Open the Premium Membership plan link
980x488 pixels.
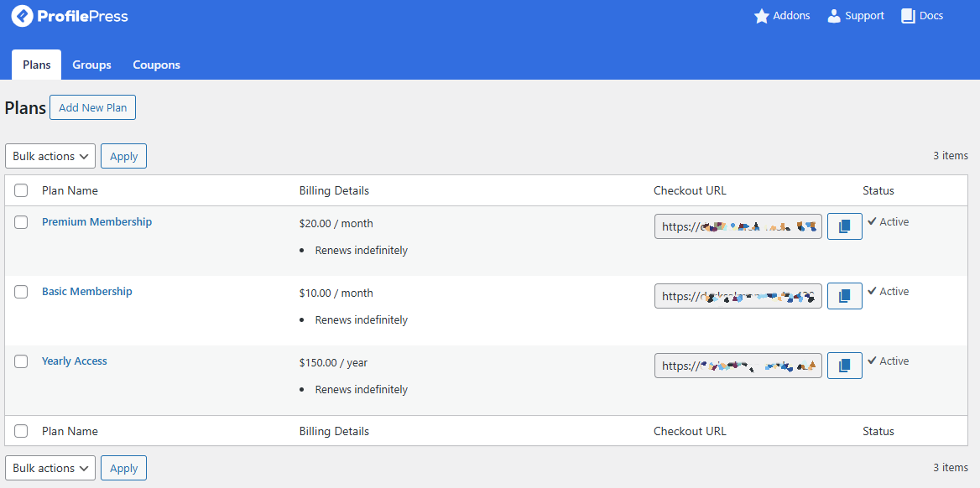[x=96, y=222]
